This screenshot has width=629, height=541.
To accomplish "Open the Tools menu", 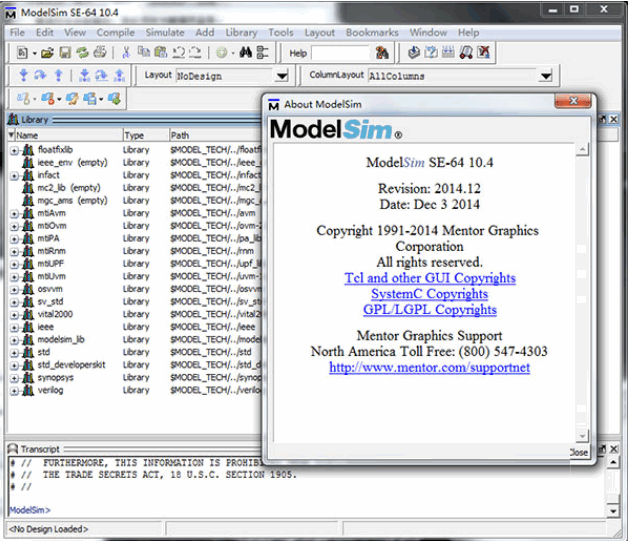I will 281,32.
